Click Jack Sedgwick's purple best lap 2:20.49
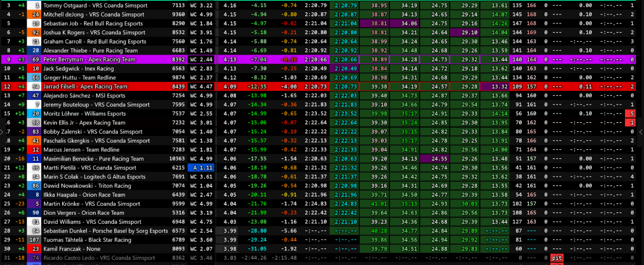The image size is (644, 265). pos(344,69)
